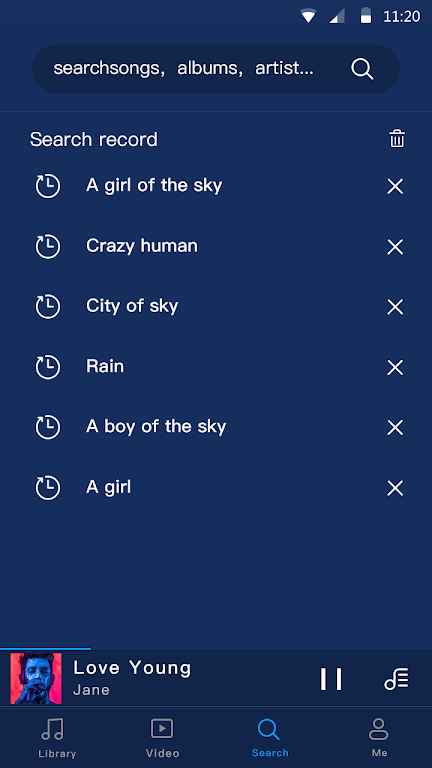Open the Love Young album thumbnail

36,678
